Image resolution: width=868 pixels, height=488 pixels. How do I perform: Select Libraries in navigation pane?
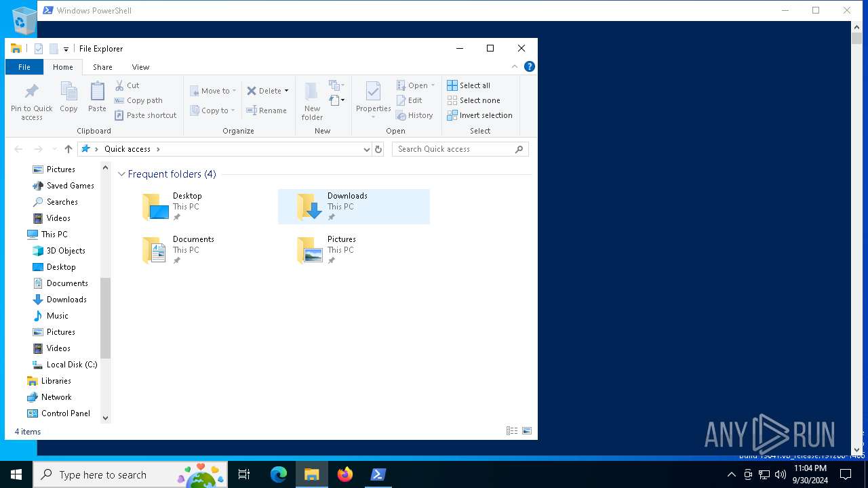coord(56,381)
